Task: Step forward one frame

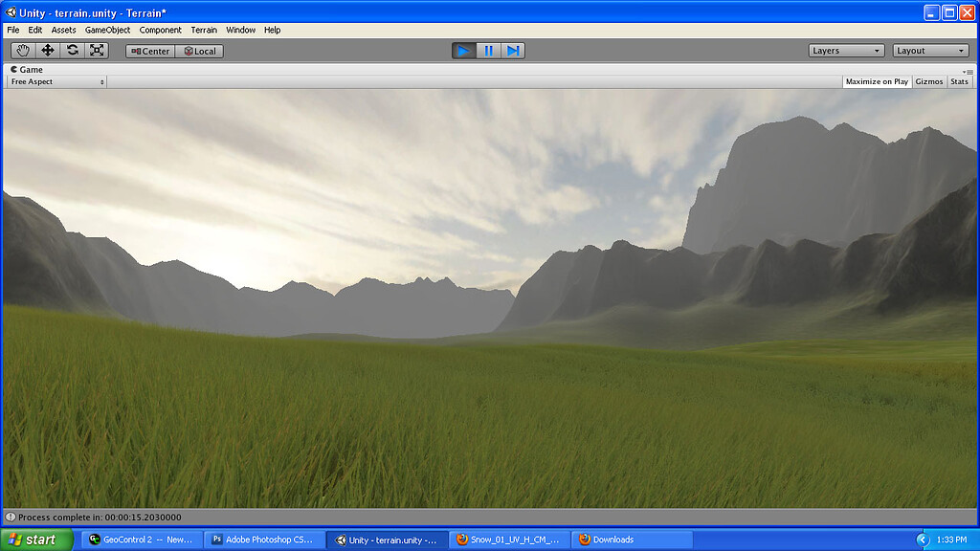Action: coord(514,50)
